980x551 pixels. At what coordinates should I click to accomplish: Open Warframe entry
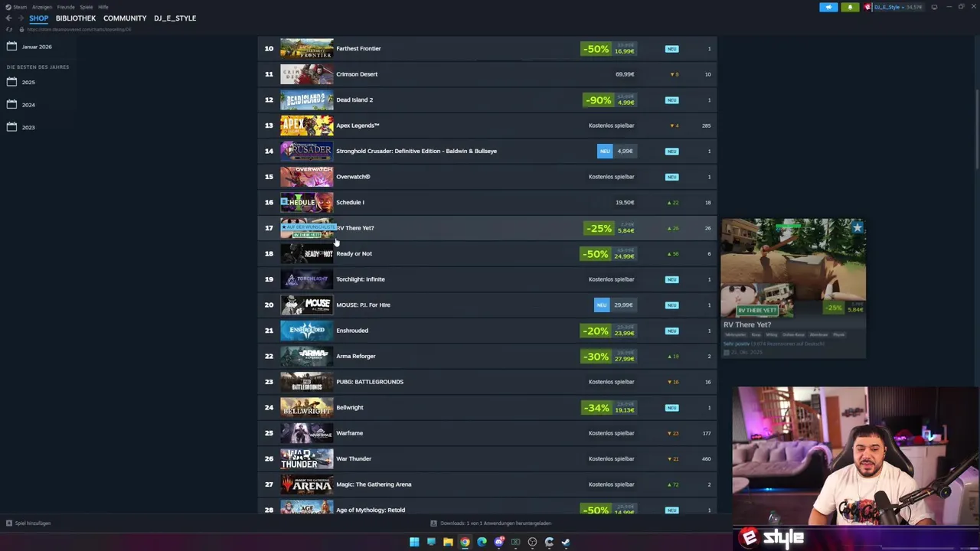tap(487, 433)
